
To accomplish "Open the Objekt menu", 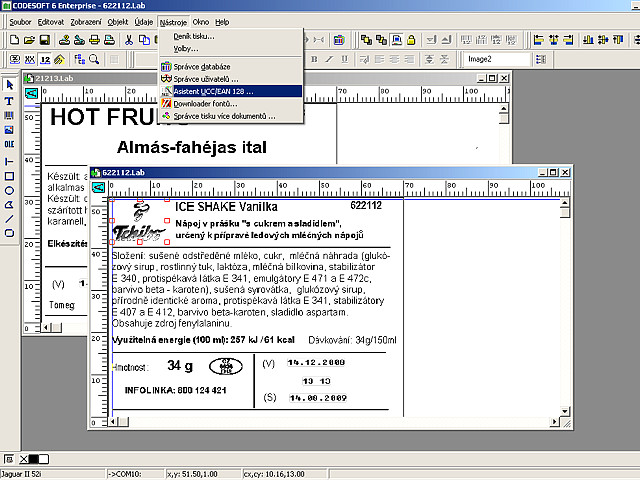I will pyautogui.click(x=118, y=22).
